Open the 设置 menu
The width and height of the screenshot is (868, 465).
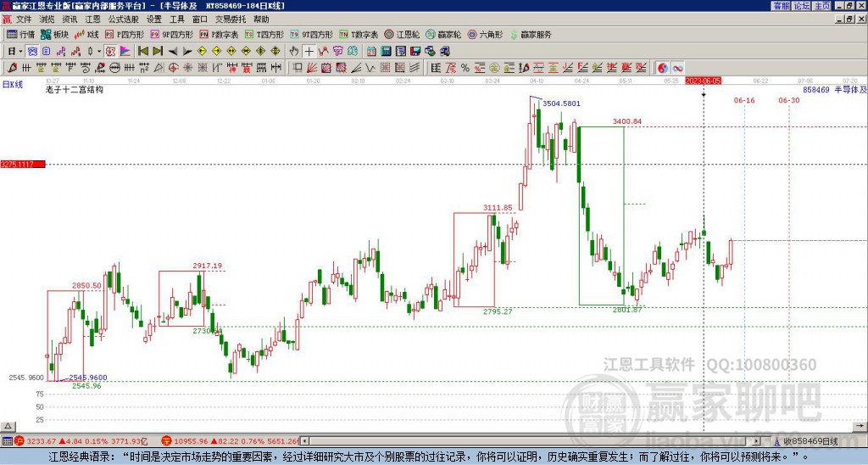(154, 20)
